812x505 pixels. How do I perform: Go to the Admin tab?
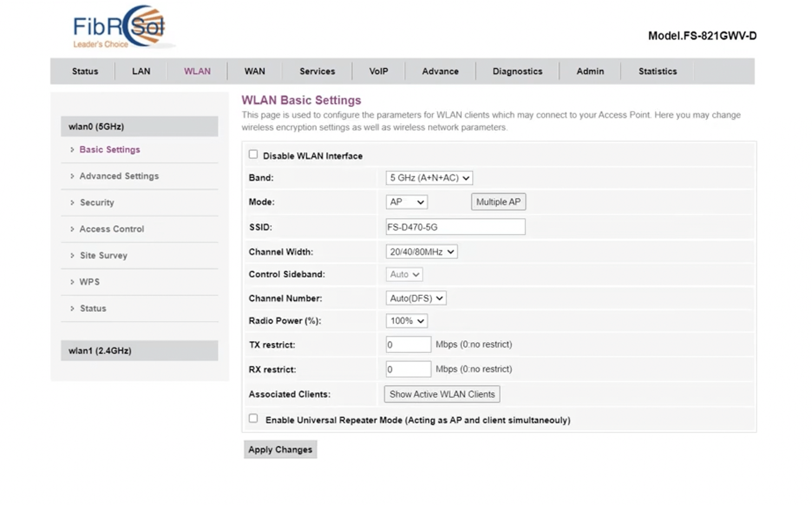click(590, 71)
